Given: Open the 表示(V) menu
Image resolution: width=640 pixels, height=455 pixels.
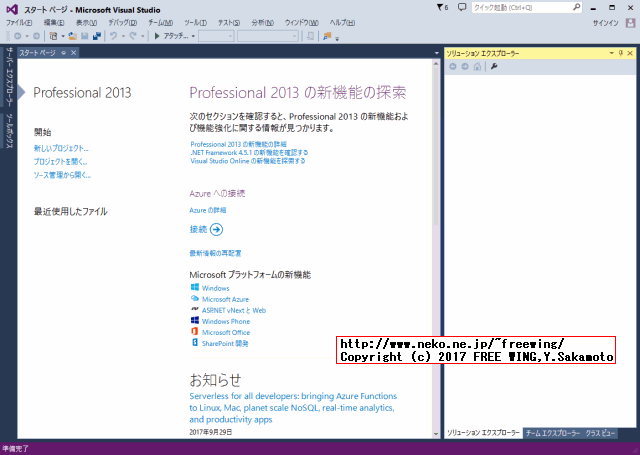Looking at the screenshot, I should tap(86, 23).
